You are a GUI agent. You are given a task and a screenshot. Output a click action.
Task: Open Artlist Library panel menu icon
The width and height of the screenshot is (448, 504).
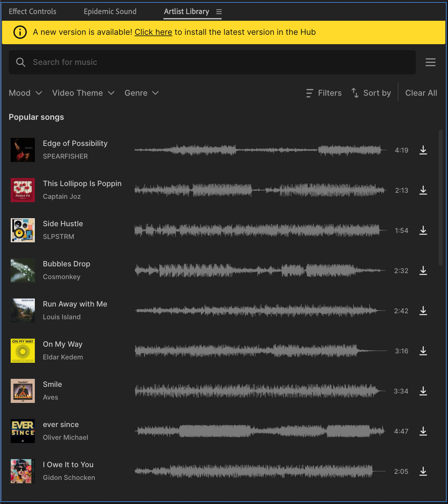pyautogui.click(x=219, y=12)
